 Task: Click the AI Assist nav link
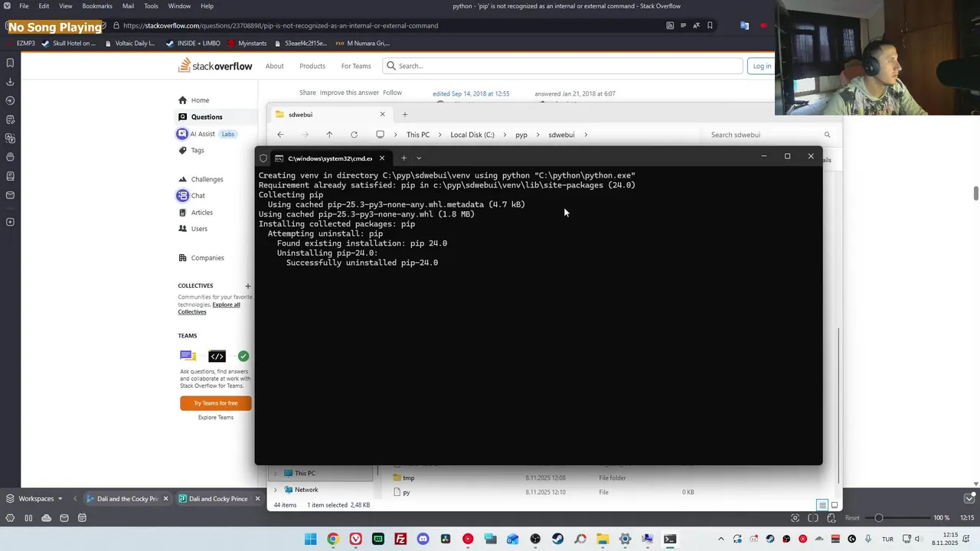[202, 134]
